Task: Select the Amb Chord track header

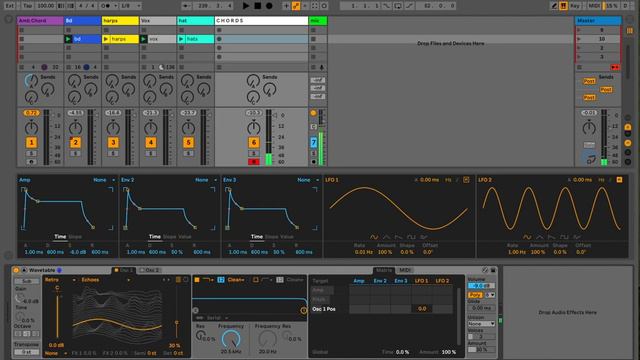Action: click(40, 20)
